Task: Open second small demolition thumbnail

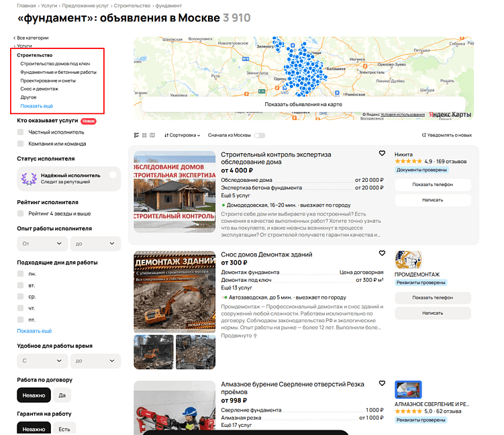Action: point(196,352)
